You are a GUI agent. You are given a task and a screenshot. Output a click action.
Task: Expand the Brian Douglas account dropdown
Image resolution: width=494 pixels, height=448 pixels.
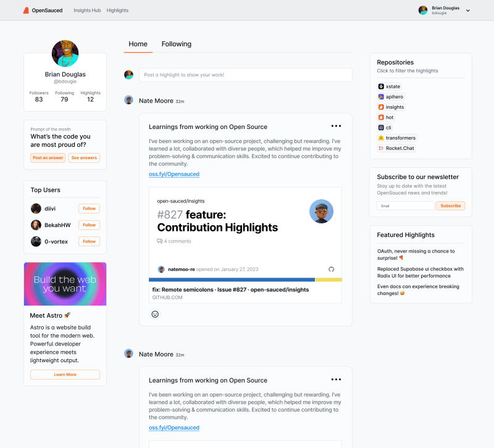click(x=468, y=10)
